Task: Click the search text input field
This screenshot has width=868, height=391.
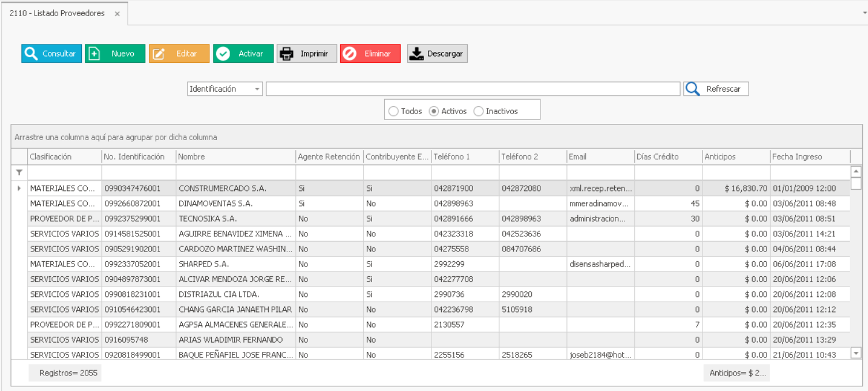Action: (472, 89)
